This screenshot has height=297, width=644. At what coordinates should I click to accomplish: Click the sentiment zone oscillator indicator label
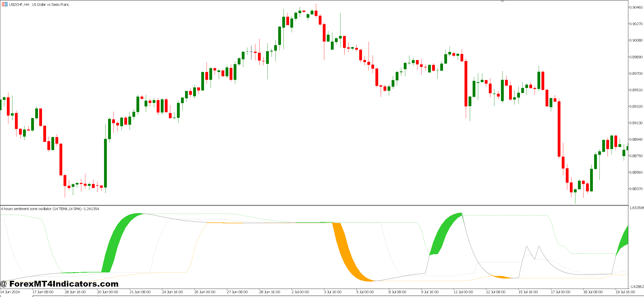pos(50,209)
